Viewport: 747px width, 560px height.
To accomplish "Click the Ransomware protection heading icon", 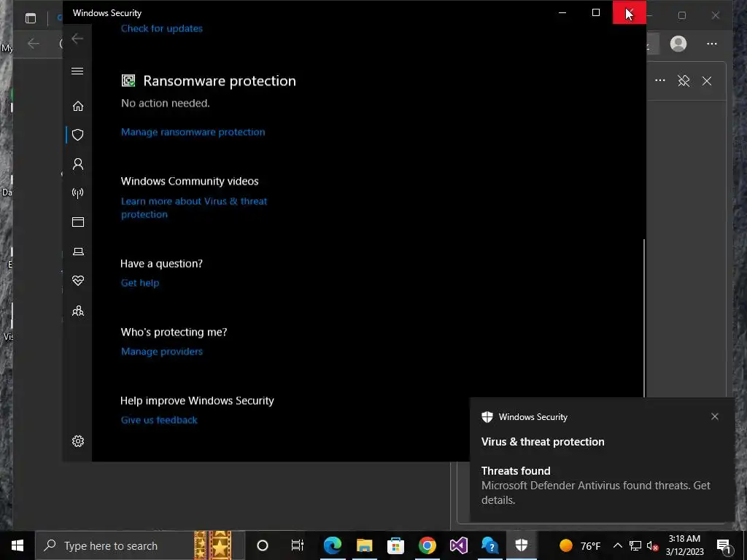I will (128, 80).
